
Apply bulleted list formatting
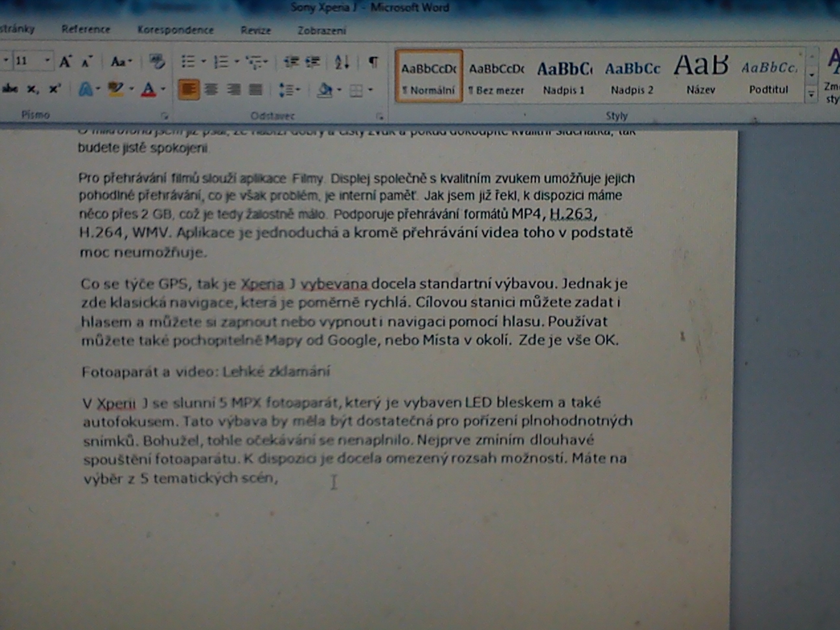188,62
